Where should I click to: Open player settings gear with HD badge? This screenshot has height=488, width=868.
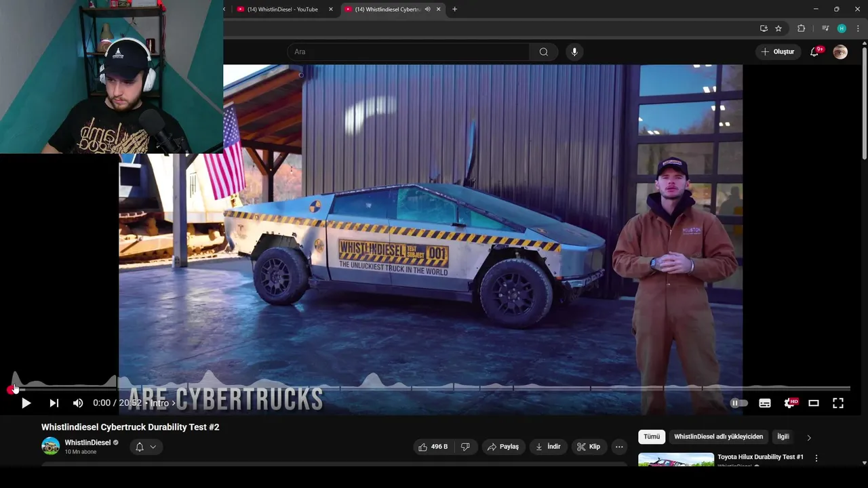[790, 403]
